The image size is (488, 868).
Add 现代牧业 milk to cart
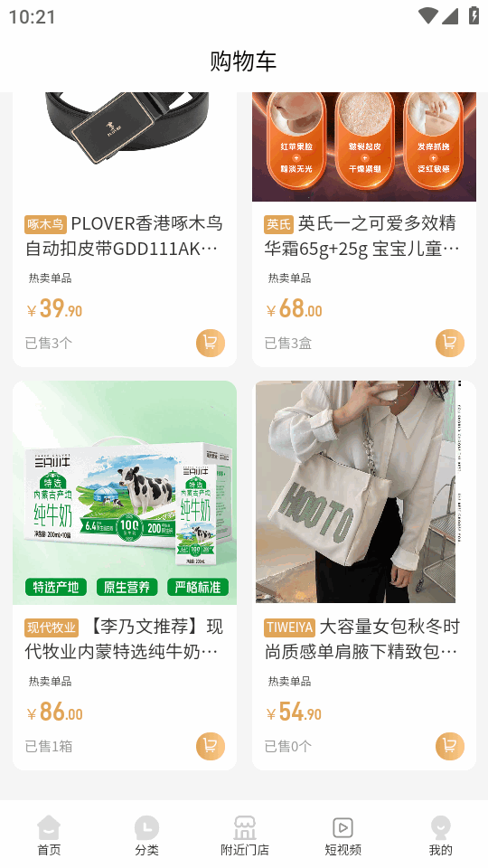tap(211, 746)
